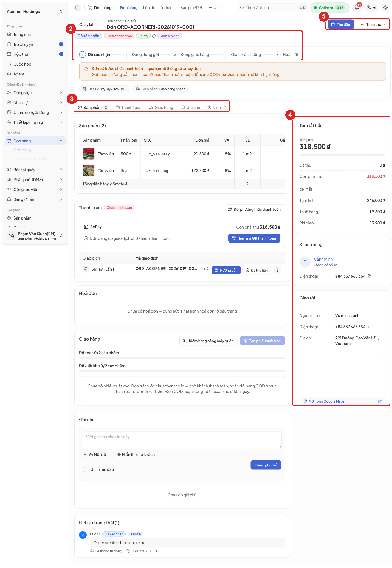Image resolution: width=392 pixels, height=568 pixels.
Task: Open the Acorneri Holdings workspace switcher
Action: click(x=35, y=12)
